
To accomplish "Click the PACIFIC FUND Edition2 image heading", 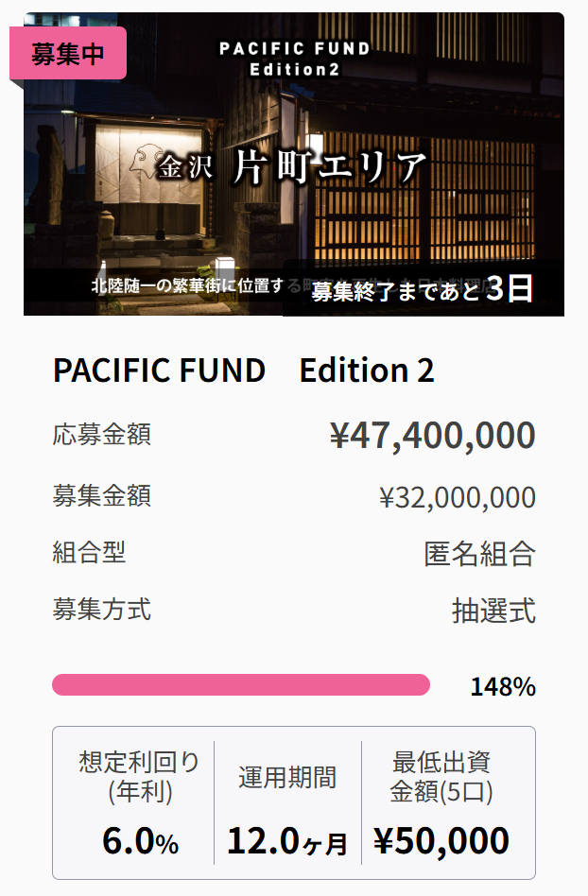I will pyautogui.click(x=294, y=59).
